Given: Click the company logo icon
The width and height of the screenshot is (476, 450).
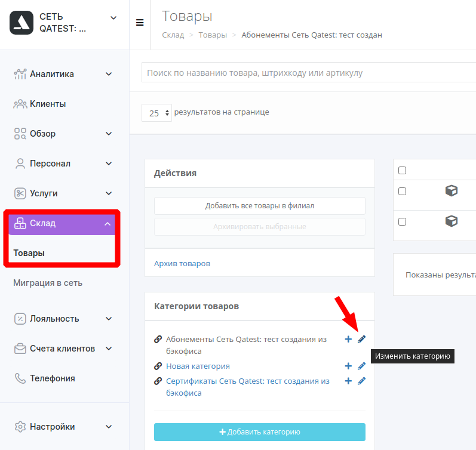Looking at the screenshot, I should [x=22, y=23].
